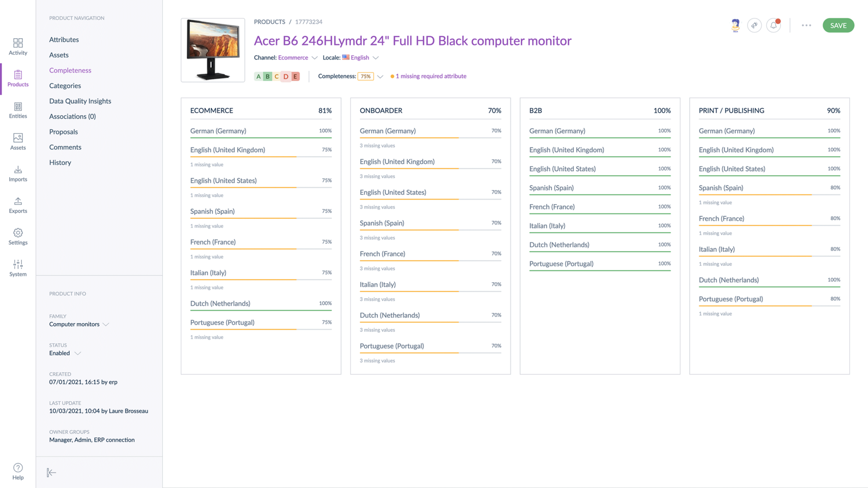Click product identifier 17773234 in breadcrumb
Screen dimensions: 868x488
coord(308,22)
